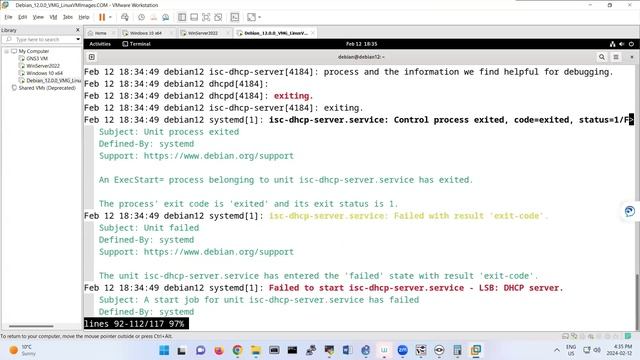640x360 pixels.
Task: Click the terminal vertical scrollbar thumb
Action: click(x=637, y=301)
